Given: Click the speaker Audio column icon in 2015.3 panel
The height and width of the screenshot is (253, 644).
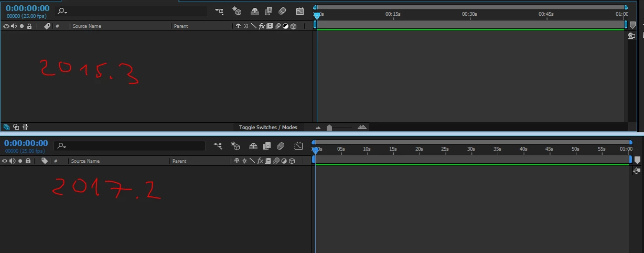Looking at the screenshot, I should tap(14, 26).
